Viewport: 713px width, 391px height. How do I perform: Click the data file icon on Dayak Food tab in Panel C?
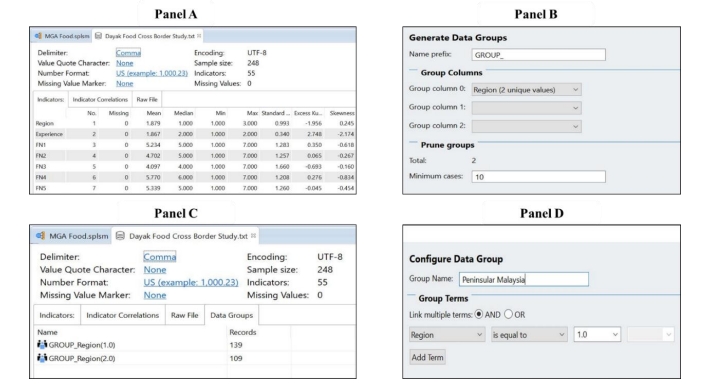click(x=120, y=236)
